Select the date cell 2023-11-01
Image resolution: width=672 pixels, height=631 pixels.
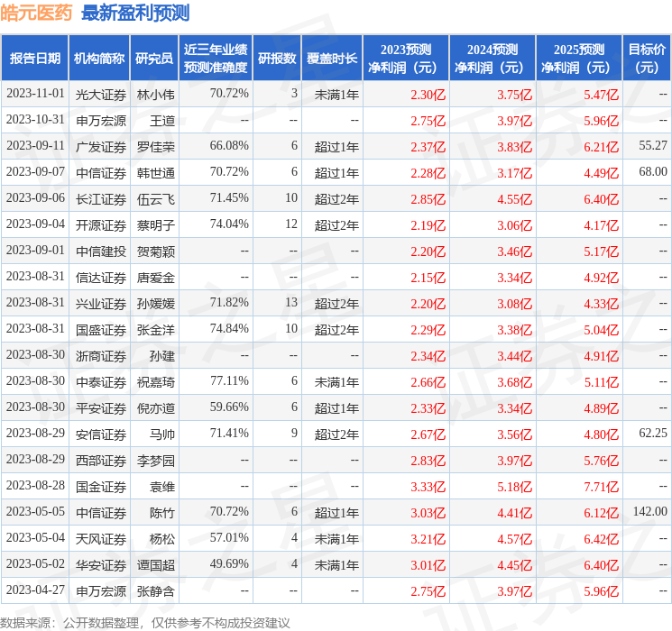point(35,94)
